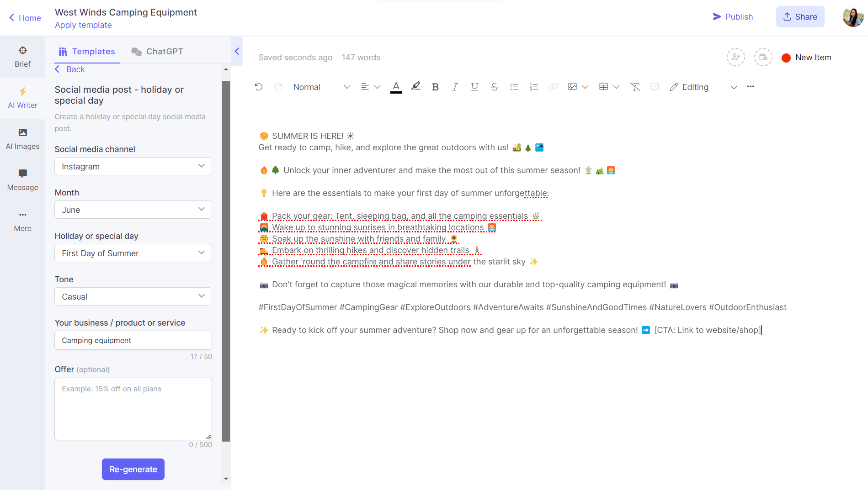Open the More sidebar menu
This screenshot has width=868, height=490.
22,221
